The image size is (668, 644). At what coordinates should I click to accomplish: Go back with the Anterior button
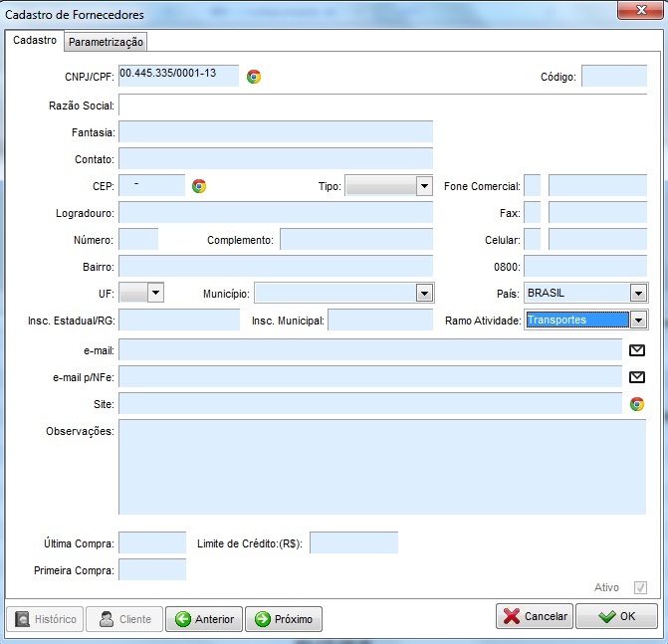pos(204,619)
